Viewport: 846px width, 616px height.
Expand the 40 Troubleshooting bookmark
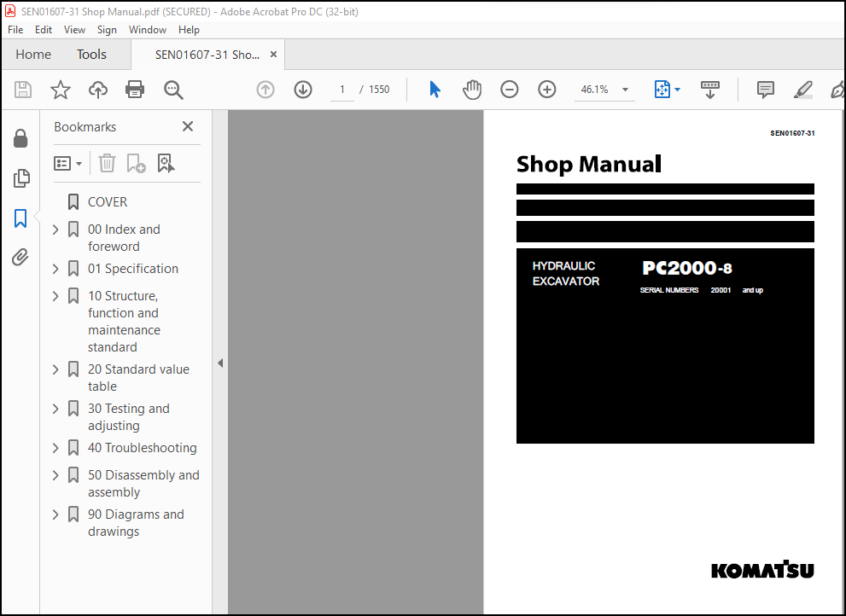[x=55, y=448]
